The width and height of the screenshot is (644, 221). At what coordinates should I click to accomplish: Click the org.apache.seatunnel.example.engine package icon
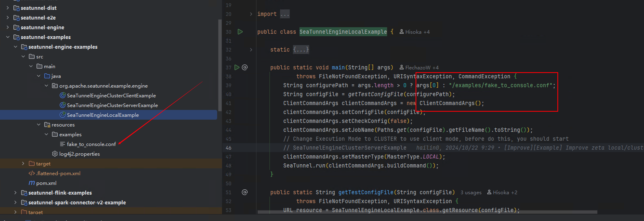click(x=55, y=86)
